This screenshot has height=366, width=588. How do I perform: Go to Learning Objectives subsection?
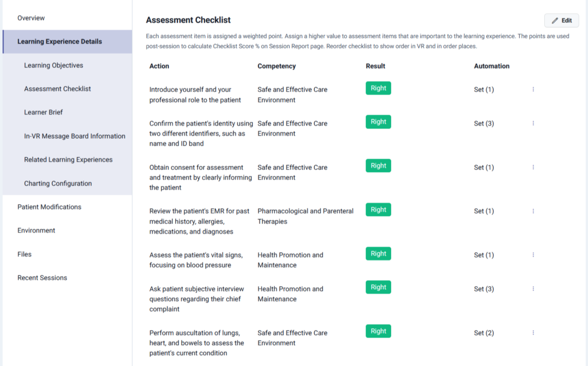click(53, 65)
